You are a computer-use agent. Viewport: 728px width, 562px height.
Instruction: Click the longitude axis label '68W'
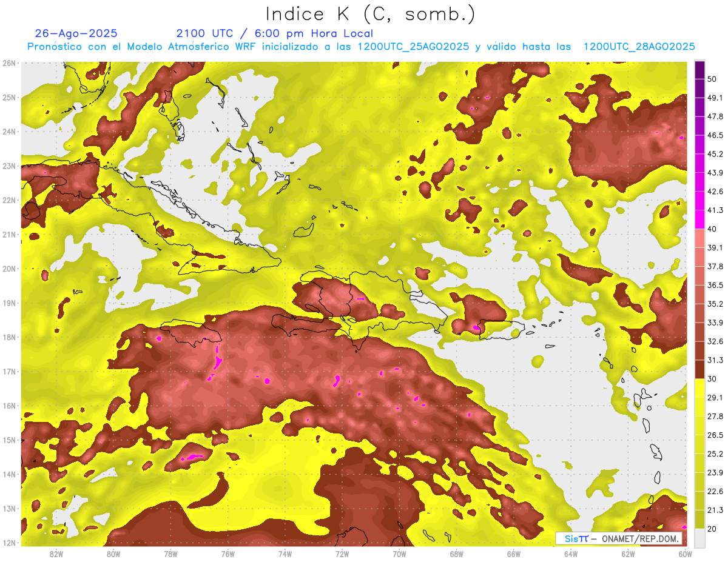click(x=457, y=554)
